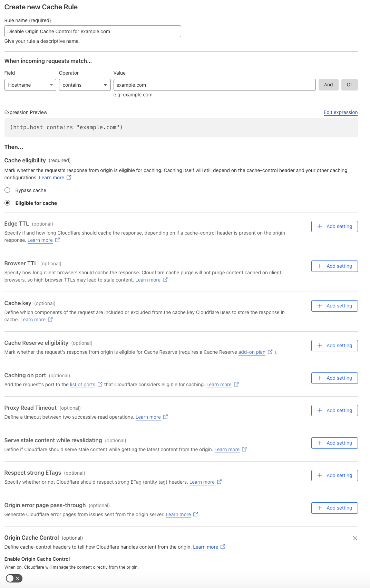Click into the Rule name text field
This screenshot has width=370, height=588.
pyautogui.click(x=92, y=31)
